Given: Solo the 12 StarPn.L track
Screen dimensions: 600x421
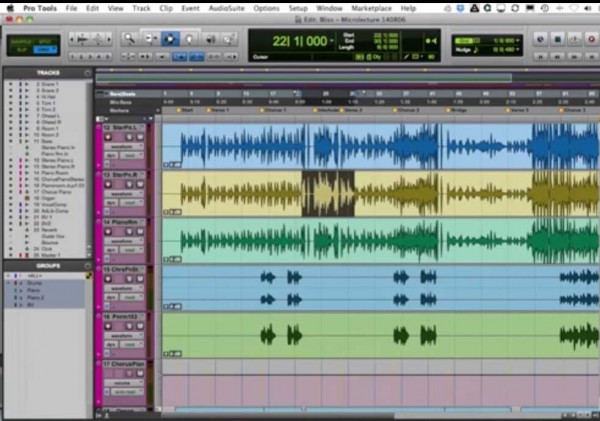Looking at the screenshot, I should pos(129,137).
